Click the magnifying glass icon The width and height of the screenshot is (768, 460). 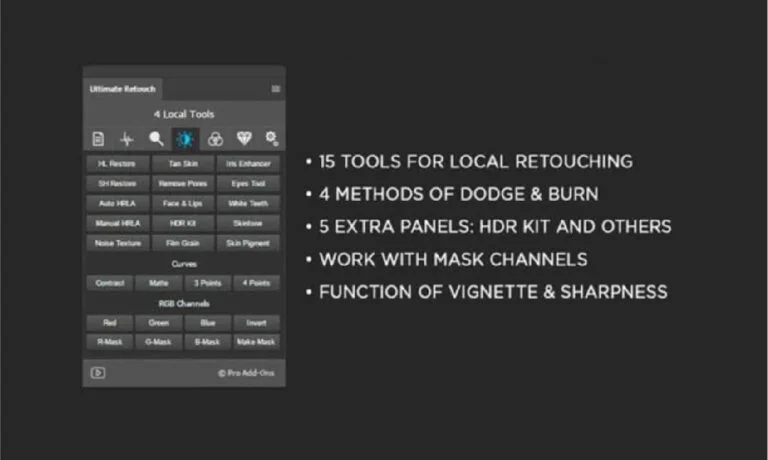point(156,139)
